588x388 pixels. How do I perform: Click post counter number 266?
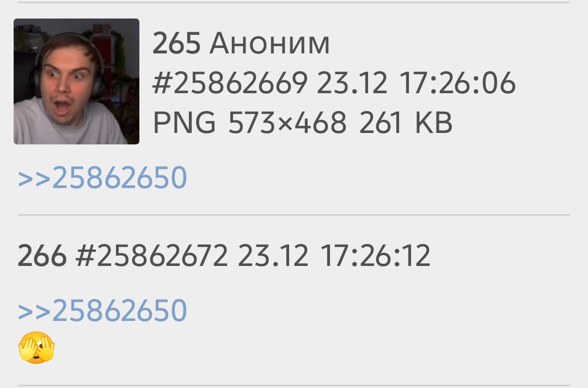pos(42,256)
